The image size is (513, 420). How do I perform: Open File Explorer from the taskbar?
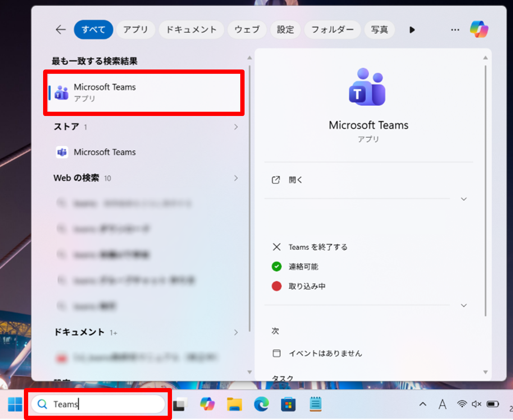click(234, 404)
